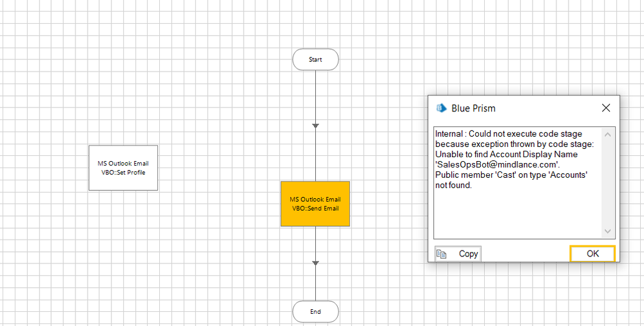Image resolution: width=644 pixels, height=326 pixels.
Task: Click the scroll up arrow in error box
Action: [608, 134]
